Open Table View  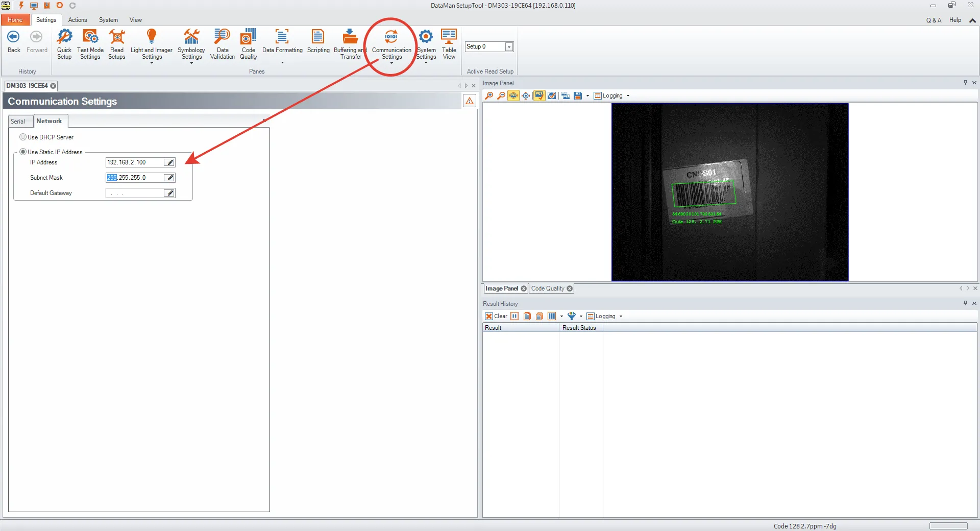click(x=449, y=43)
